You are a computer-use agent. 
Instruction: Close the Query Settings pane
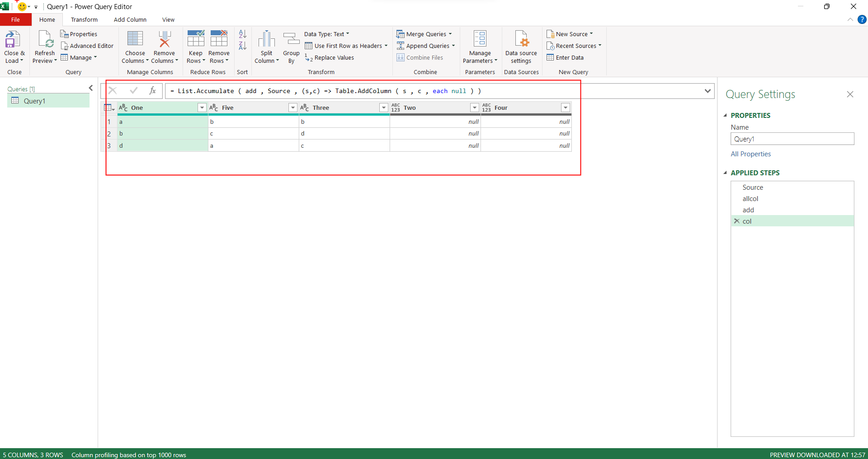point(850,94)
